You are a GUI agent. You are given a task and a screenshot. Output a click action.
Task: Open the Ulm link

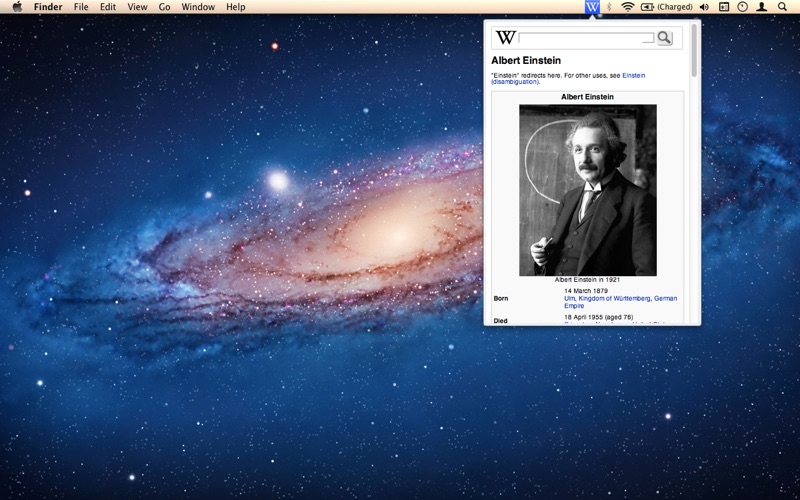pos(569,298)
